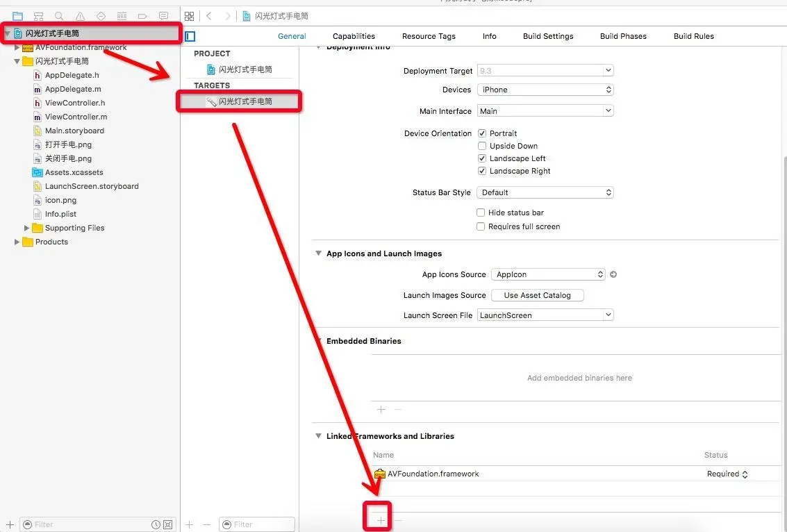Add a target with the plus icon
This screenshot has height=532, width=787.
click(189, 524)
